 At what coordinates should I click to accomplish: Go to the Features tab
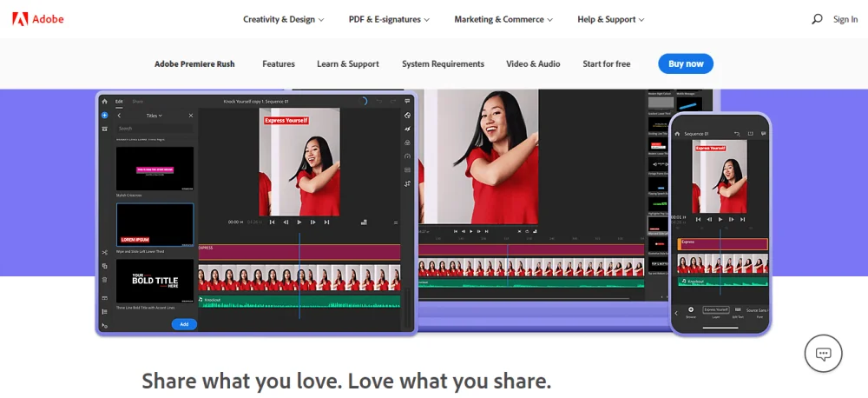[279, 64]
